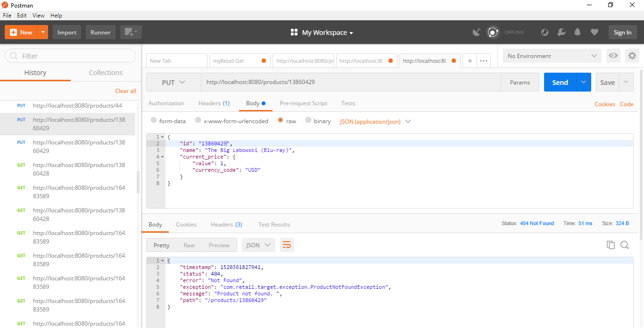Open the Save button dropdown arrow
Viewport: 644px width, 328px height.
point(626,82)
